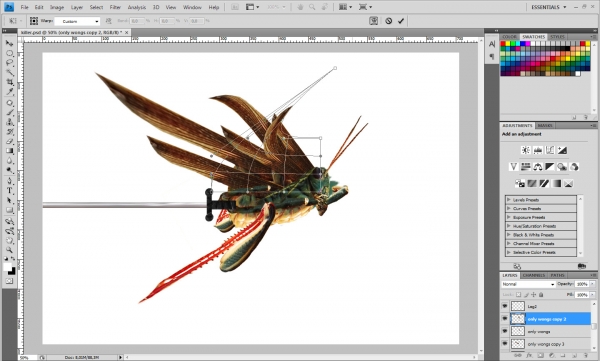Viewport: 600px width, 361px height.
Task: Select the Hand tool in toolbox
Action: pyautogui.click(x=10, y=240)
